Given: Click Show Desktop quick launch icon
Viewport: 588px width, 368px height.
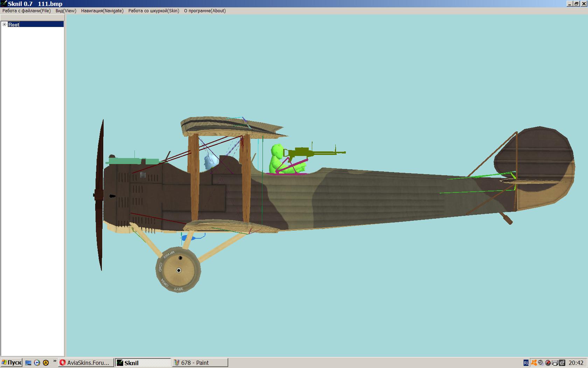Looking at the screenshot, I should pos(28,363).
